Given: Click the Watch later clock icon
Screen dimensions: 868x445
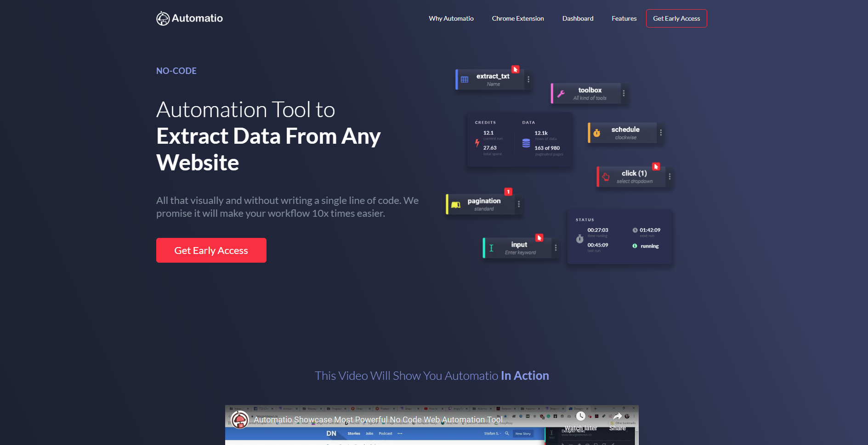Looking at the screenshot, I should [x=581, y=416].
